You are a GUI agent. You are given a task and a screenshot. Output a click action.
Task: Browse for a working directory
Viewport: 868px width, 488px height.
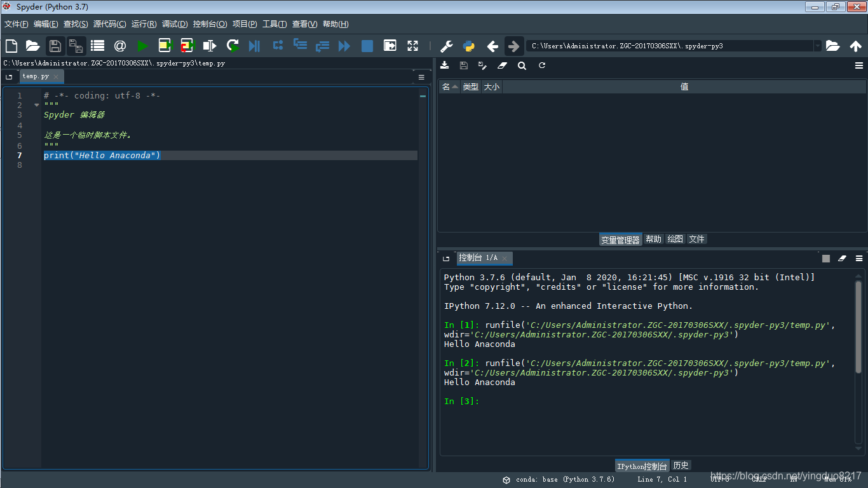tap(832, 46)
